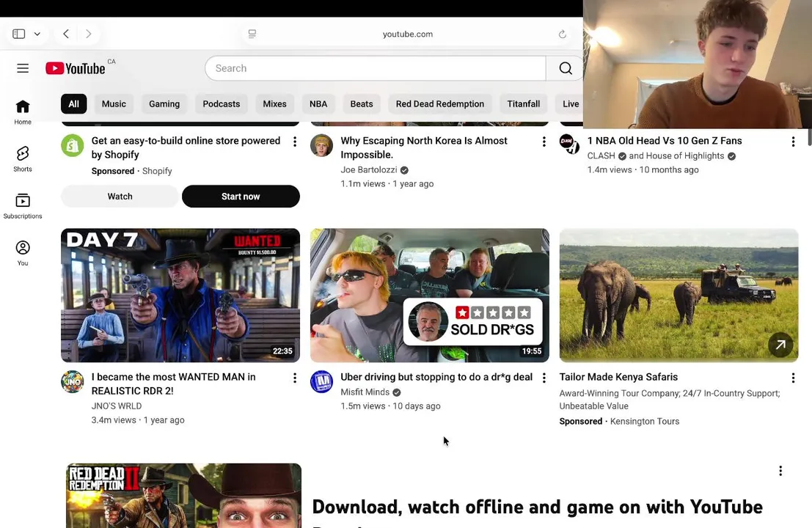
Task: Open 'Why Escaping North Korea' video title
Action: tap(424, 148)
